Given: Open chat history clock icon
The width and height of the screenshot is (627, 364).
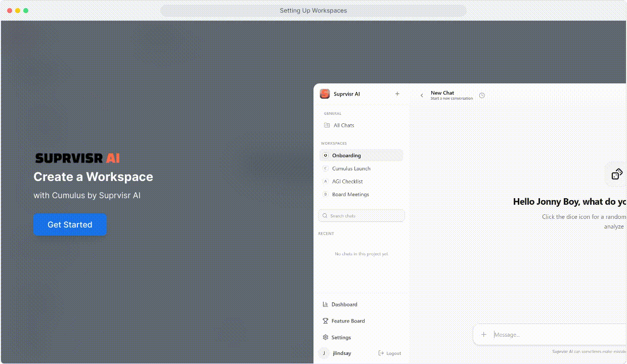Looking at the screenshot, I should (482, 96).
